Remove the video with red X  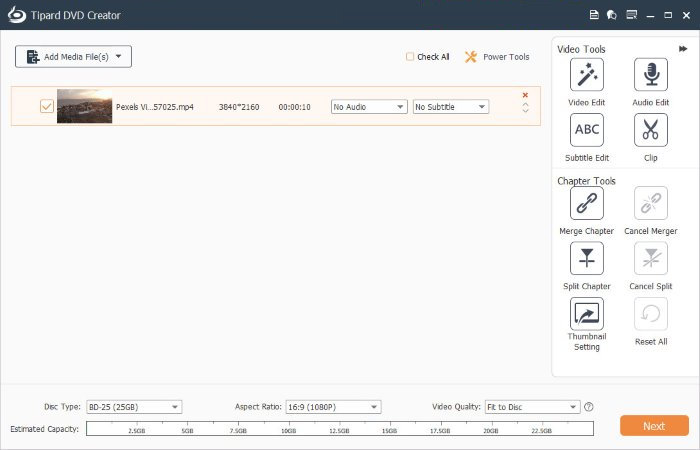point(525,95)
